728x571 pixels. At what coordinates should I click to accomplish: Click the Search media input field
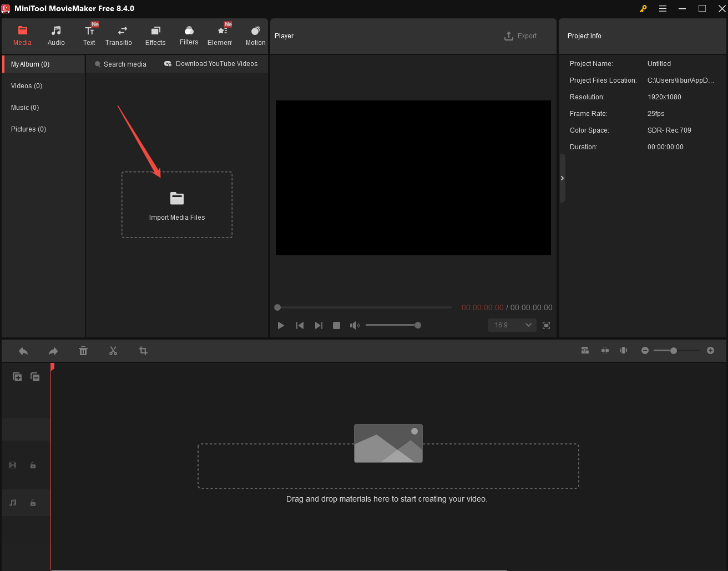[120, 63]
